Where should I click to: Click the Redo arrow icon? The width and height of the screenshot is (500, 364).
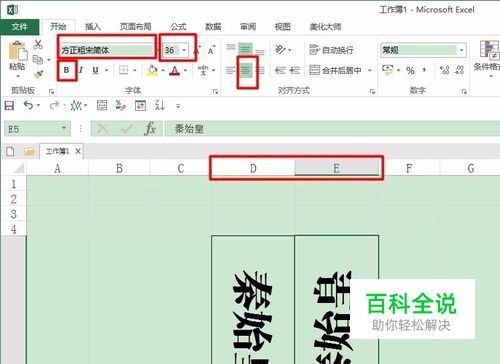click(x=54, y=106)
